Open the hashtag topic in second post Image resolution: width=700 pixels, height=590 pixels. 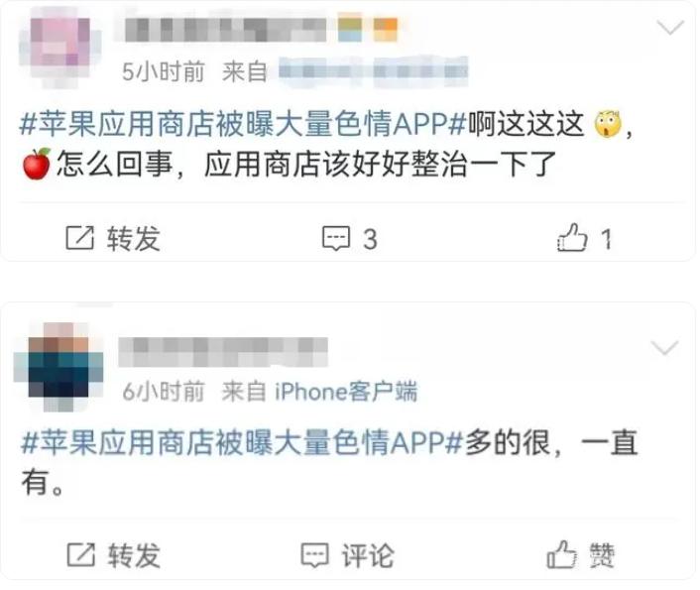point(241,442)
